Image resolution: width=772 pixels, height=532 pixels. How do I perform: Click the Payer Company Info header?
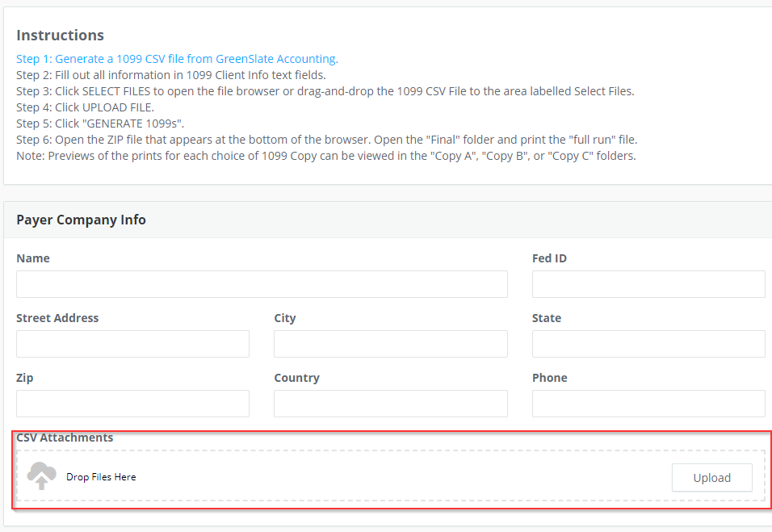click(82, 220)
